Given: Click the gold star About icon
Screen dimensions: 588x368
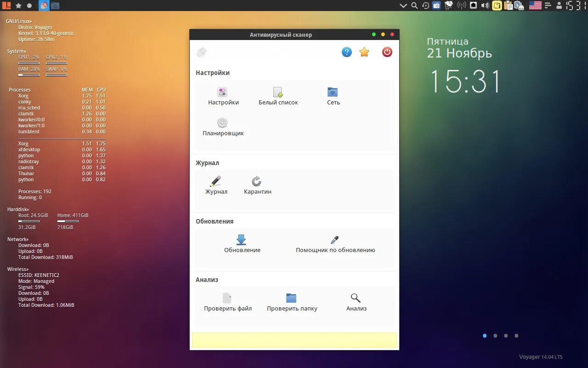Looking at the screenshot, I should click(x=364, y=52).
